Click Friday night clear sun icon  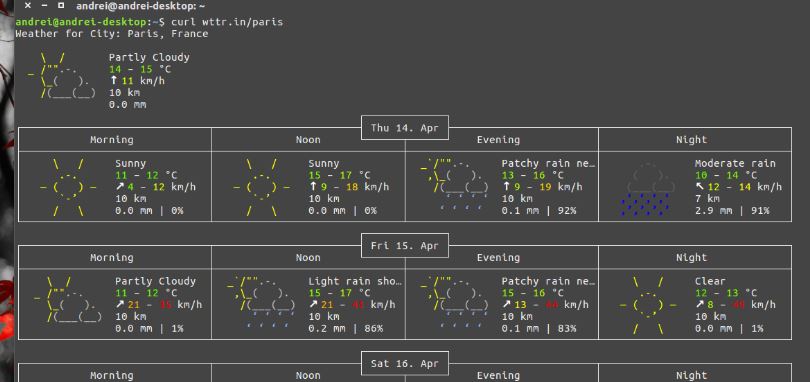648,305
